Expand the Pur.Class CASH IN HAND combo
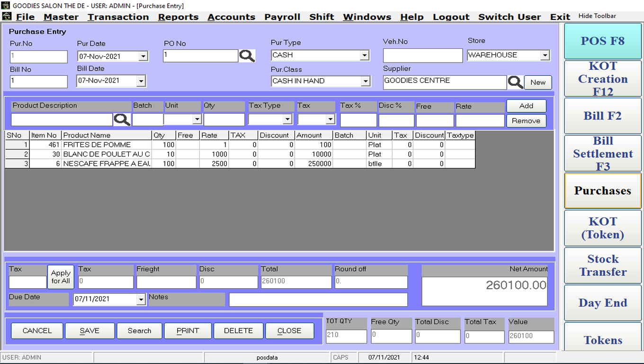 [365, 82]
